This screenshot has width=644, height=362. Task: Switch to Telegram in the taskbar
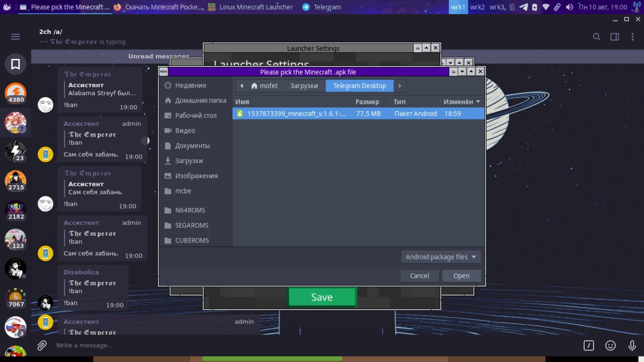pos(322,7)
